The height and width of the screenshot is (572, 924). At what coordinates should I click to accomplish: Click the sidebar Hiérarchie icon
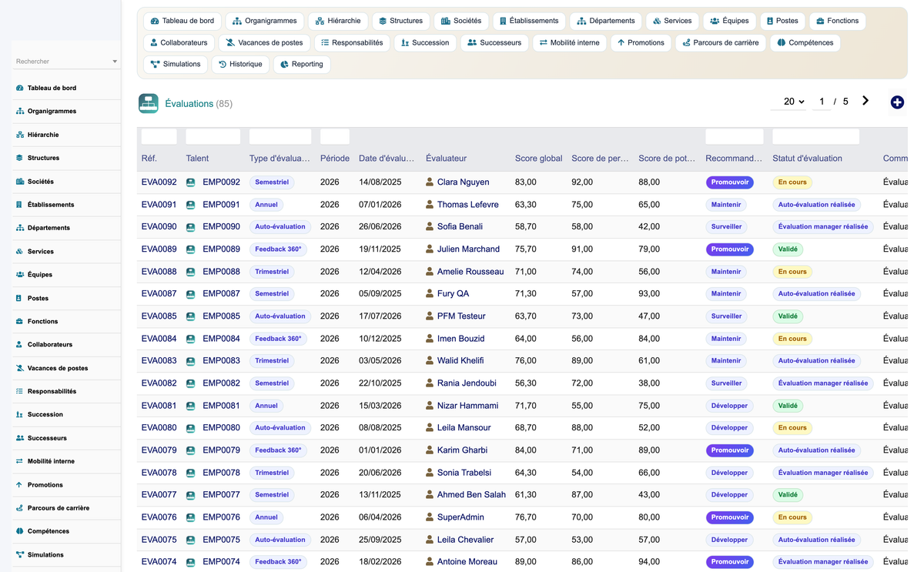point(19,135)
